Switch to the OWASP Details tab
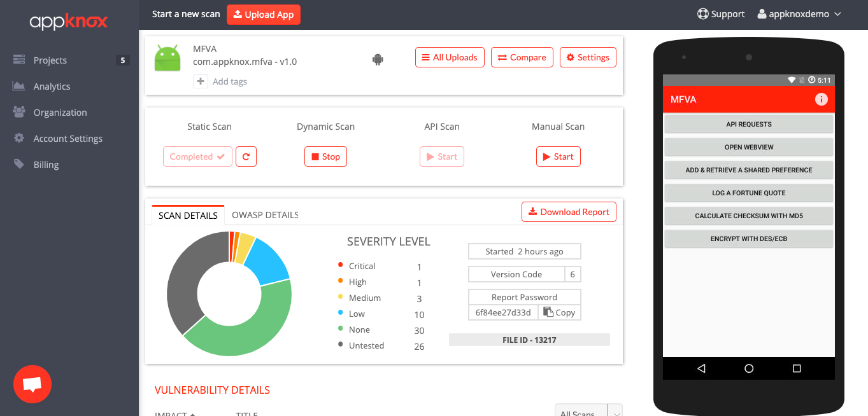 (265, 215)
